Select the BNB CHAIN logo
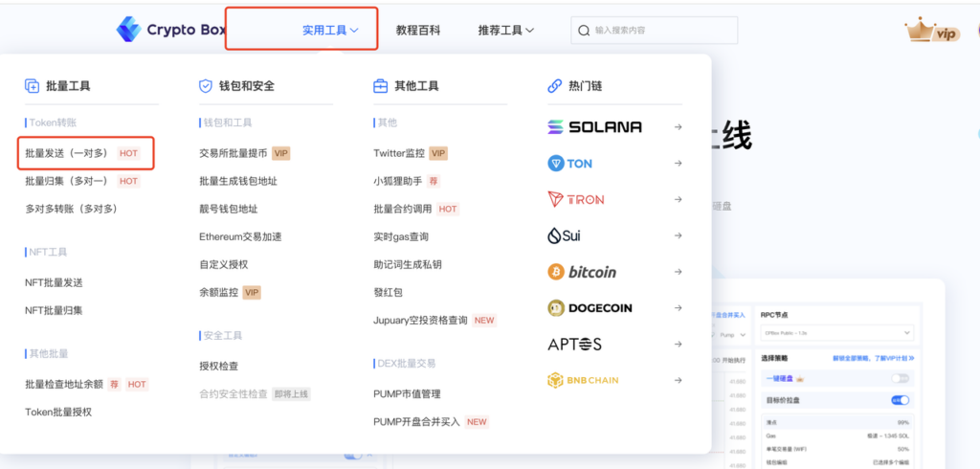This screenshot has height=469, width=980. click(583, 380)
